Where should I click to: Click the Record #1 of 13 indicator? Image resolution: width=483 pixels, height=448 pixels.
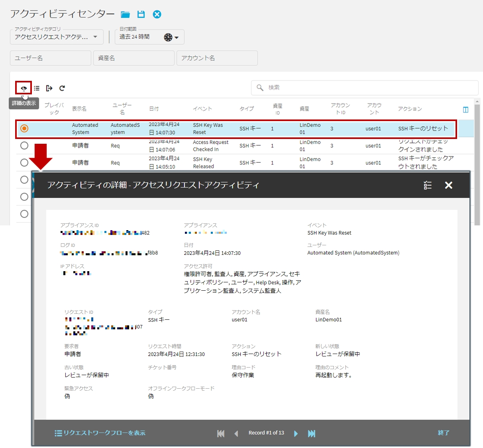click(x=266, y=433)
